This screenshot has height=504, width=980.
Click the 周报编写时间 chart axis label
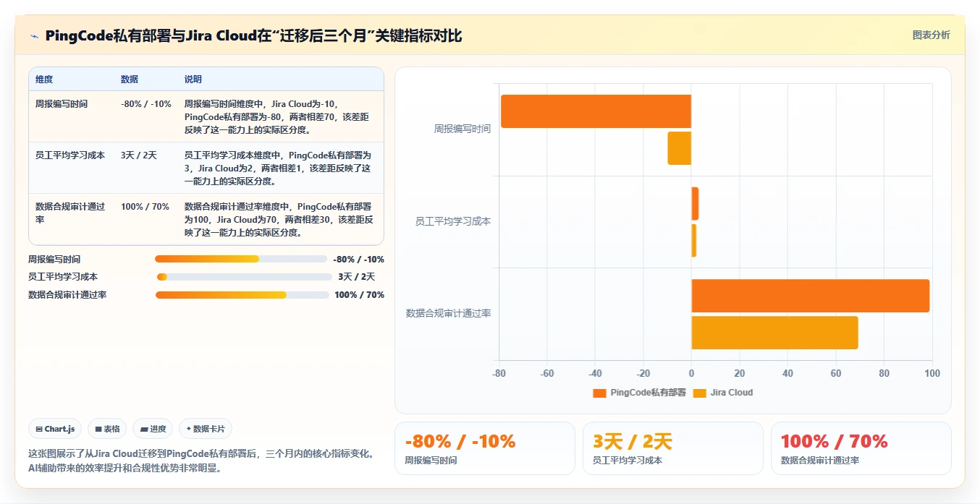point(462,129)
